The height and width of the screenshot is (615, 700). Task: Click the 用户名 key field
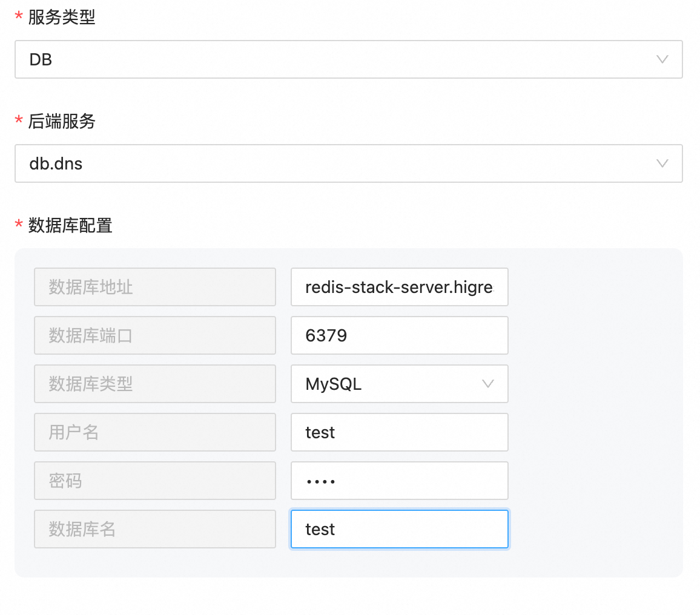coord(155,432)
